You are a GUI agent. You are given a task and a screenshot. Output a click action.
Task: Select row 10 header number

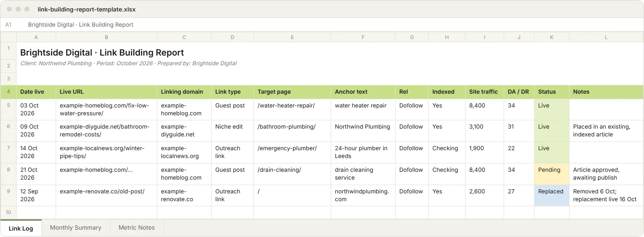coord(8,212)
